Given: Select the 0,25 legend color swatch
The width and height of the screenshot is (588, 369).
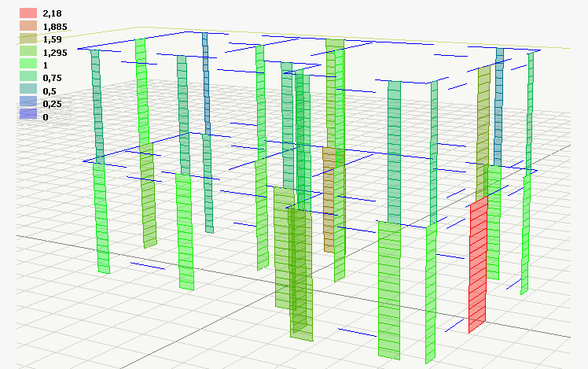Looking at the screenshot, I should (x=28, y=104).
